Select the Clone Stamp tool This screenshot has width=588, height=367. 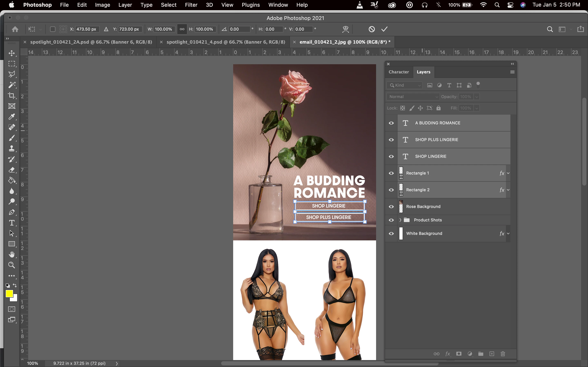tap(11, 149)
